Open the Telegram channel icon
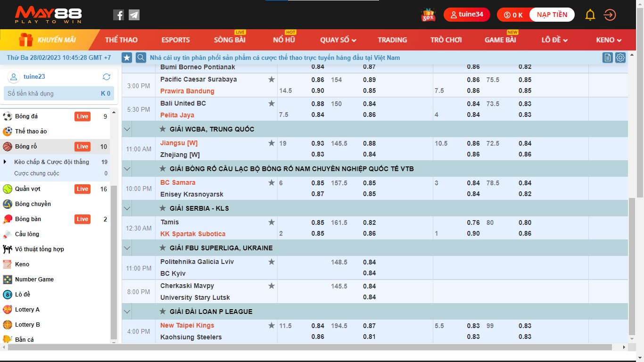The image size is (644, 362). [x=134, y=15]
